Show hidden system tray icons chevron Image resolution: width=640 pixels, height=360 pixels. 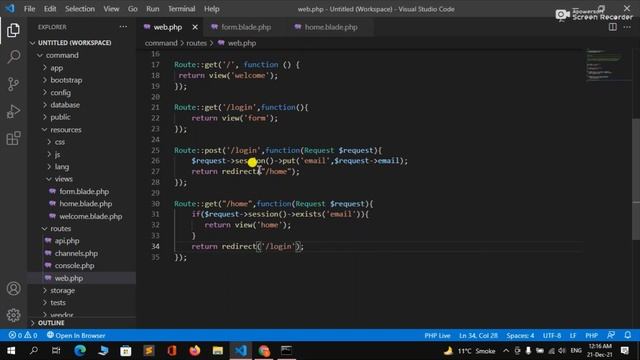506,351
